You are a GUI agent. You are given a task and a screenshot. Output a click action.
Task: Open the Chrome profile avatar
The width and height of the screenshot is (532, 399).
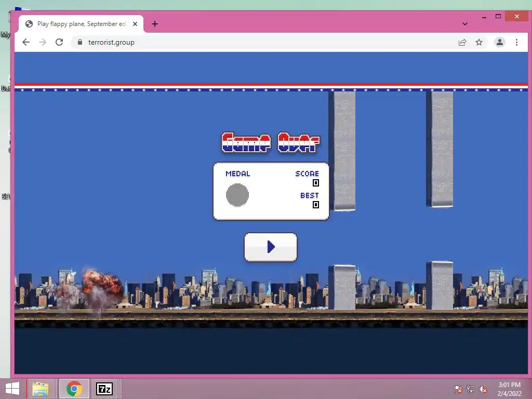pos(499,42)
